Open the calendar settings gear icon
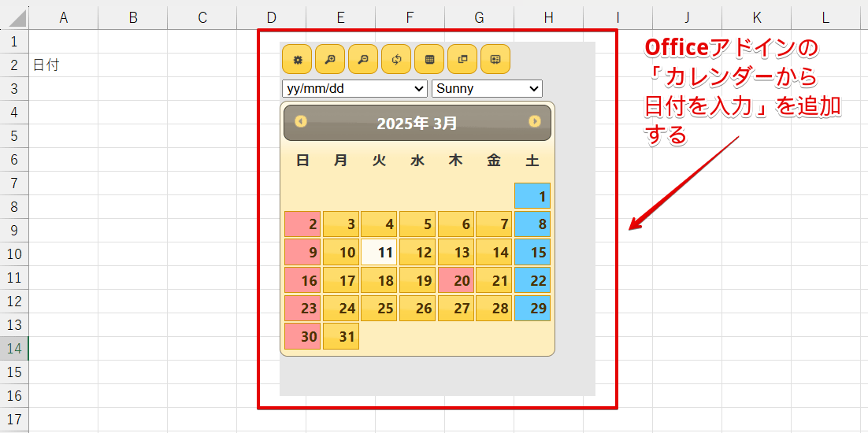Image resolution: width=868 pixels, height=433 pixels. pyautogui.click(x=297, y=59)
